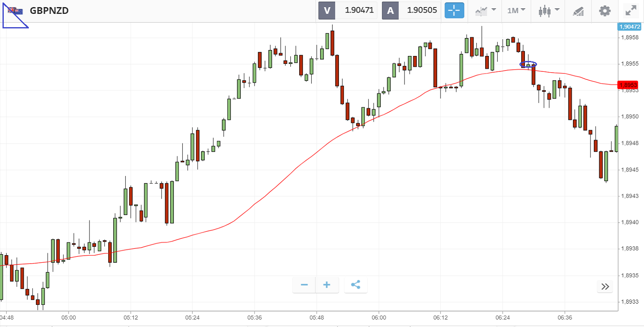Share the chart using share icon
The height and width of the screenshot is (327, 644).
356,285
